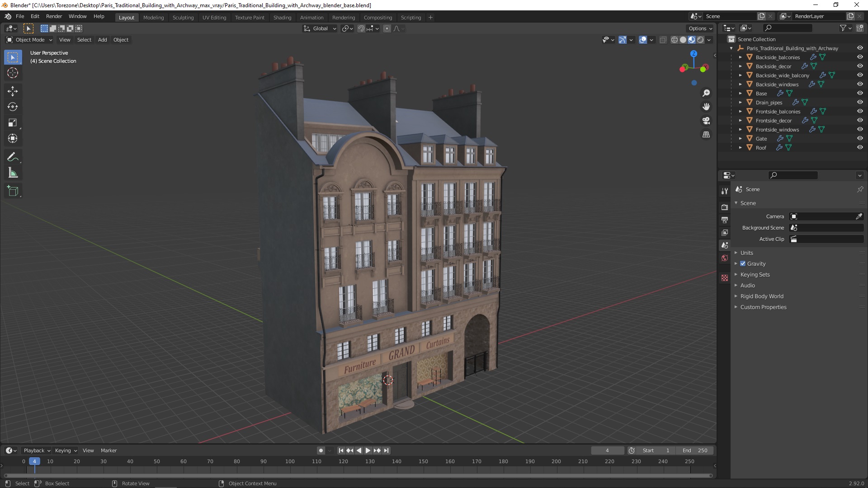
Task: Select the Measure tool
Action: pyautogui.click(x=13, y=173)
